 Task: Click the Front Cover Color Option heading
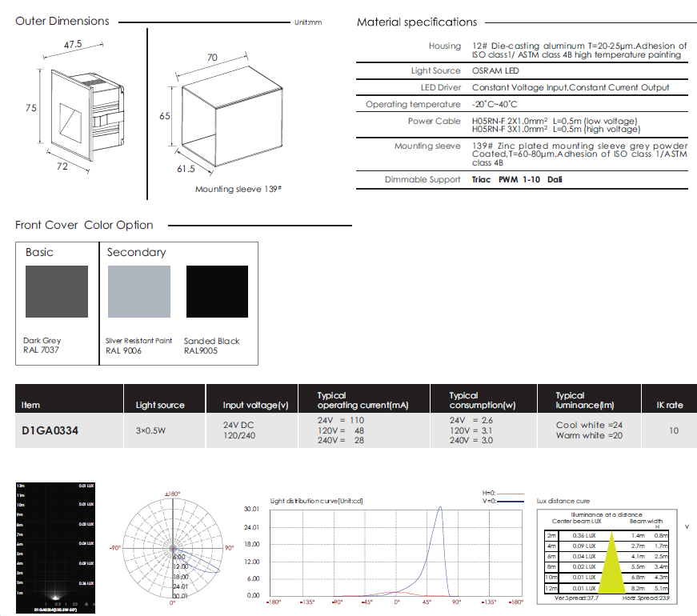point(84,225)
